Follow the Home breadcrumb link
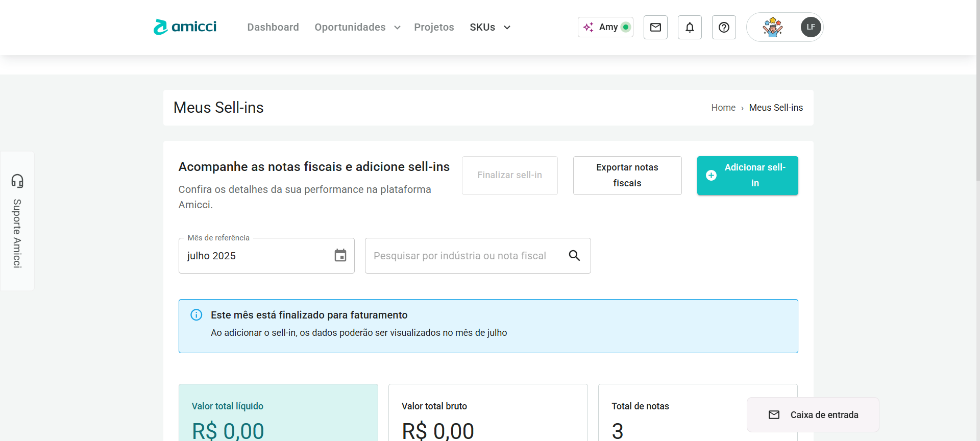Screen dimensions: 980x441 coord(723,108)
